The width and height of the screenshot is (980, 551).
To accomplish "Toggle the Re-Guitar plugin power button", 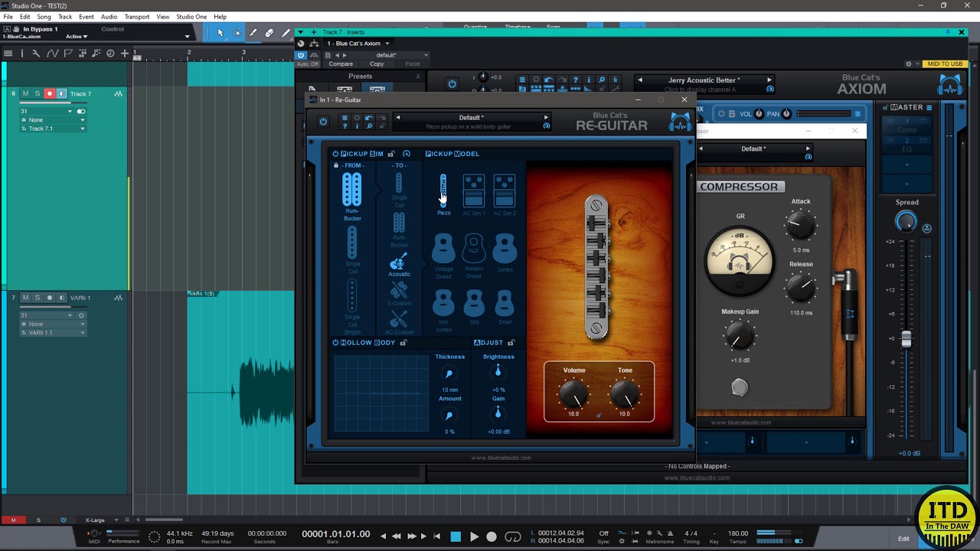I will [323, 122].
